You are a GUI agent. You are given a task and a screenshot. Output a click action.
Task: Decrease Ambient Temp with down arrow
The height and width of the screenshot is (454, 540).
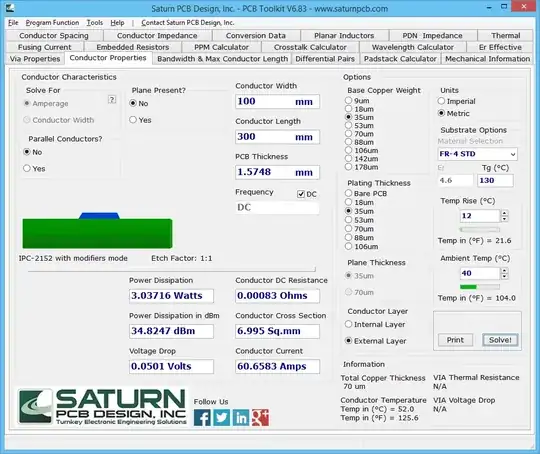pos(505,277)
